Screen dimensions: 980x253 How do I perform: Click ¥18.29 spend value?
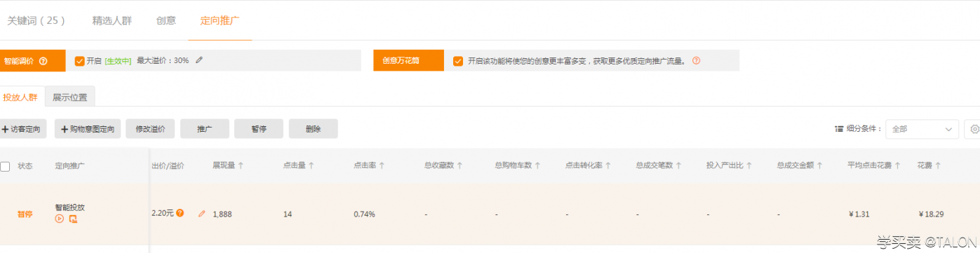(931, 214)
